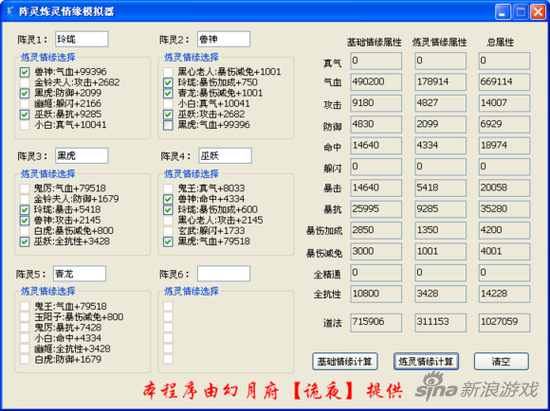The height and width of the screenshot is (411, 550).
Task: Check 黑心老人:暴伤减免+1001 checkbox
Action: click(168, 72)
